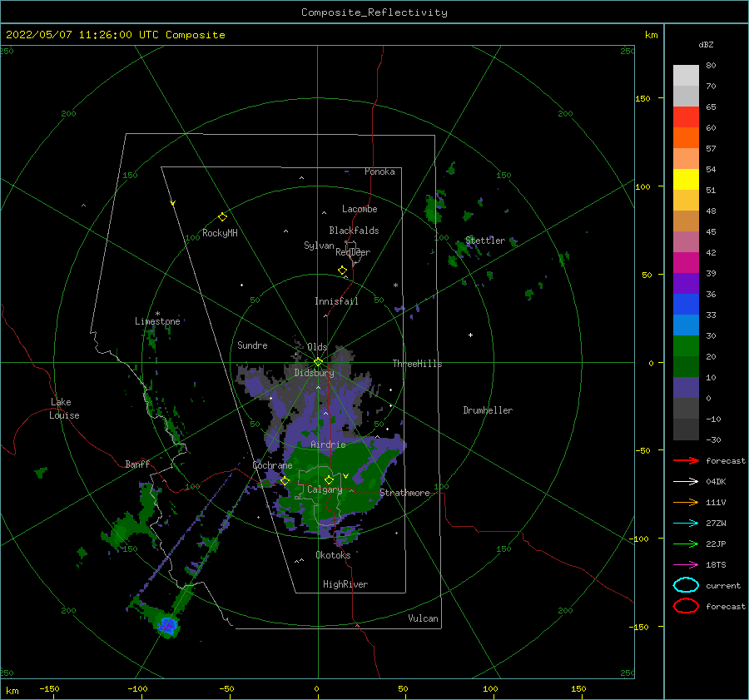Choose the light blue 33–30 dBZ swatch
The width and height of the screenshot is (749, 700).
686,325
